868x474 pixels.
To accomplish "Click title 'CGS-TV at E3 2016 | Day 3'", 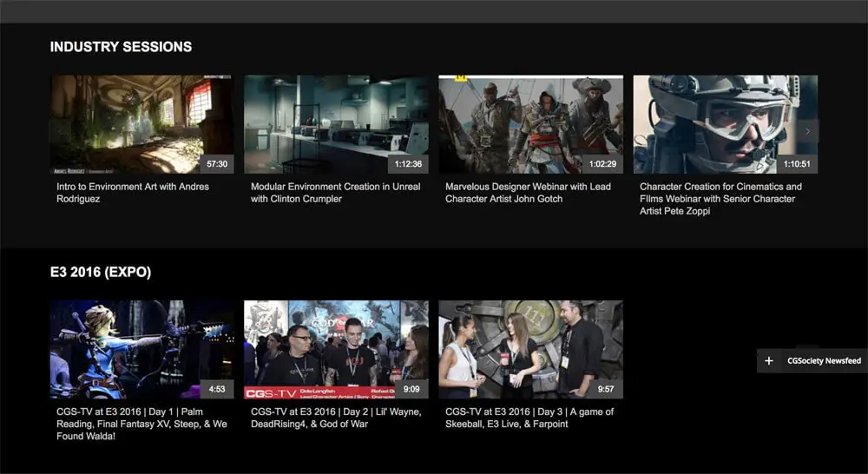I will point(529,418).
